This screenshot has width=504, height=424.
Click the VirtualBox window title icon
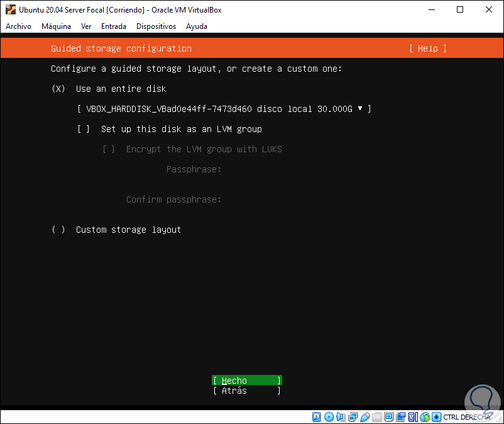pos(11,9)
